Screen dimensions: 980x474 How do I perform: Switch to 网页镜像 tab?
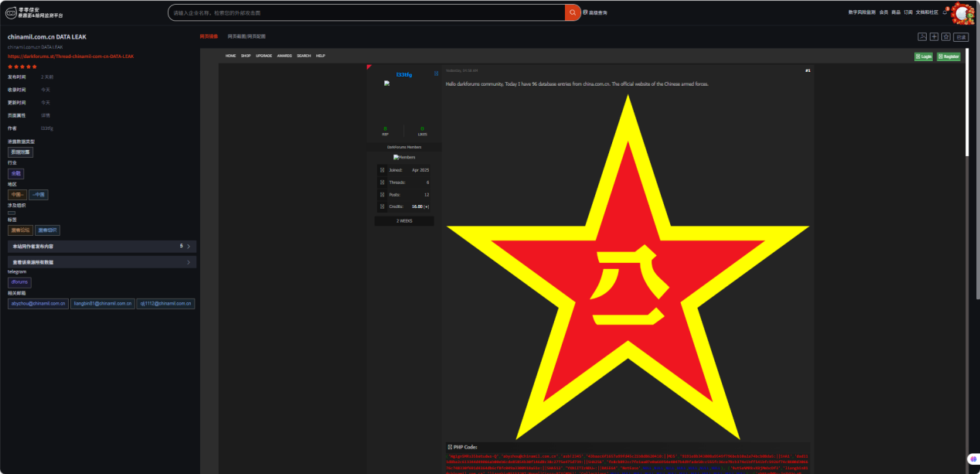point(209,36)
